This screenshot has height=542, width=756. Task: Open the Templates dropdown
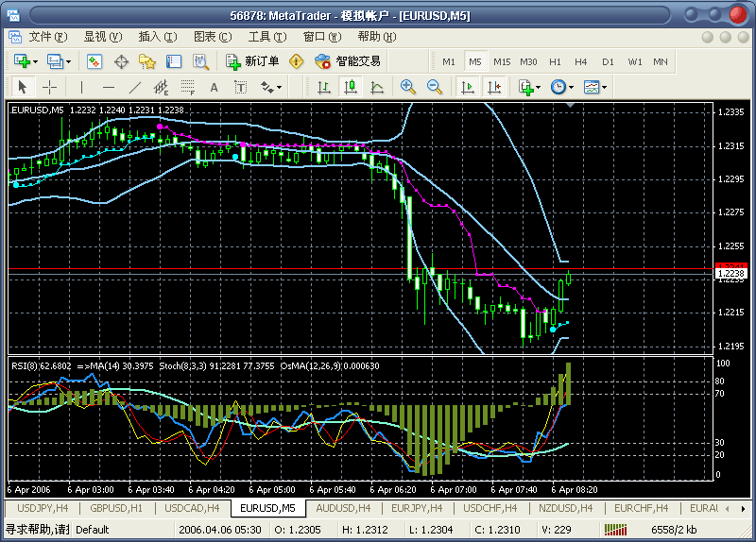(594, 87)
